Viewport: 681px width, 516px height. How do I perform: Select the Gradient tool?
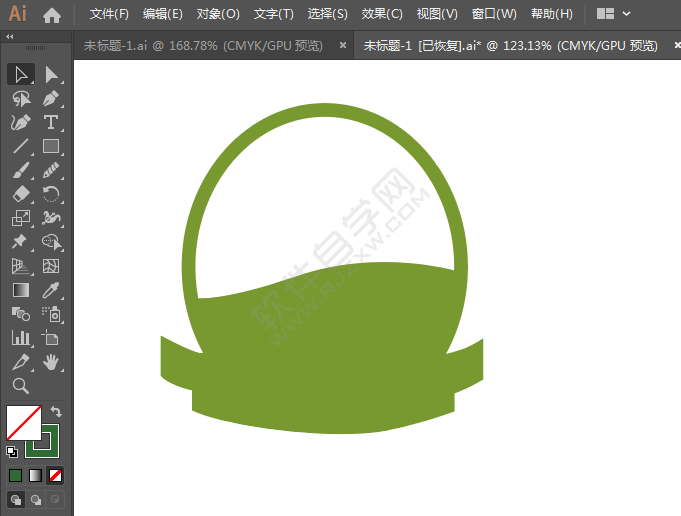coord(21,290)
